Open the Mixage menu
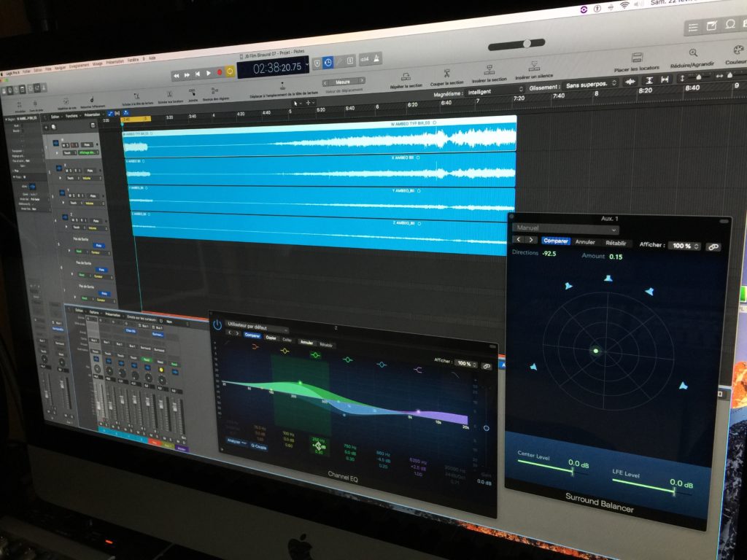This screenshot has height=560, width=747. [97, 63]
